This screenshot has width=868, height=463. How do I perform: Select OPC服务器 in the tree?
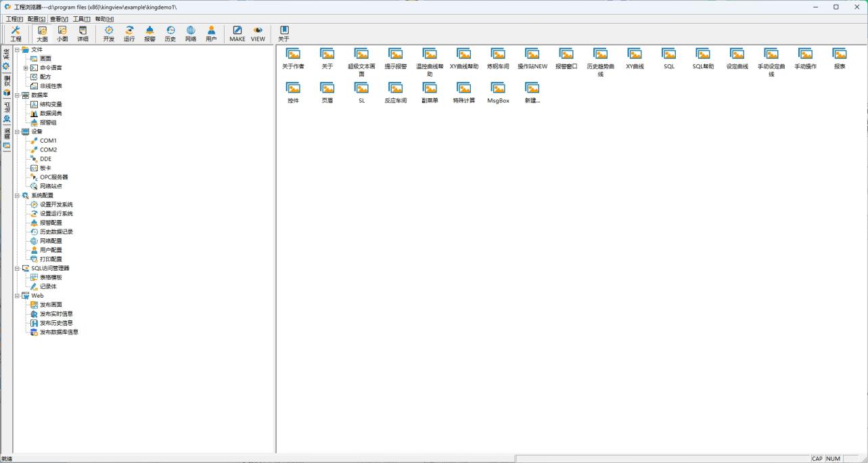(x=53, y=177)
